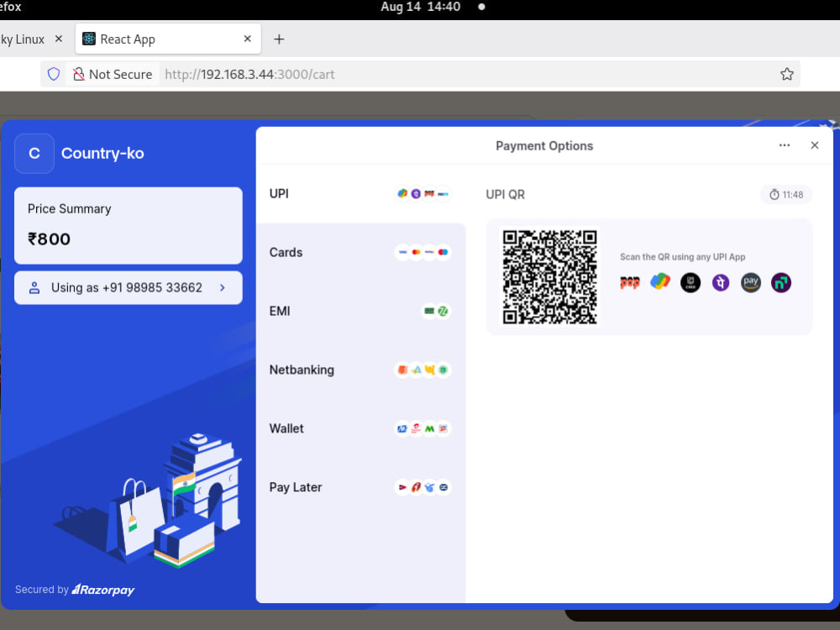Screen dimensions: 840x630
Task: Click the Google Pay icon beside QR
Action: [x=660, y=281]
